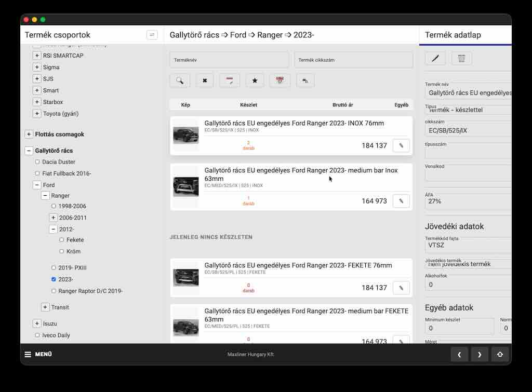Viewport: 532px width, 392px height.
Task: Edit the INOX 76mm product with pencil button
Action: 401,145
